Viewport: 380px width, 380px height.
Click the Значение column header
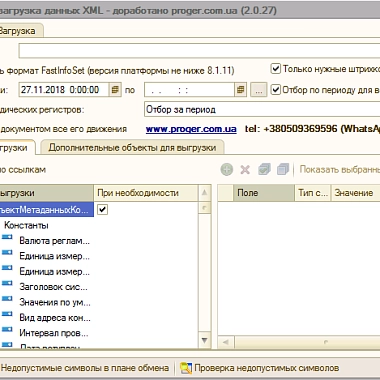356,193
